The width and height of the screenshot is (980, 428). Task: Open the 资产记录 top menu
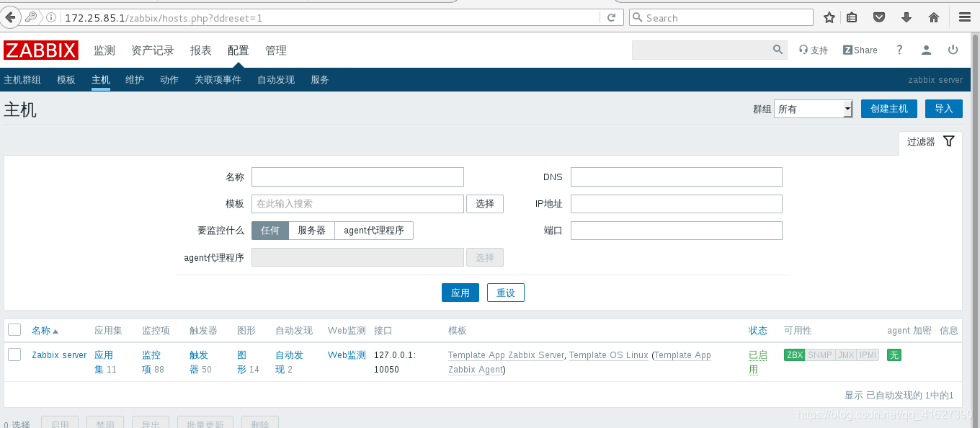tap(153, 50)
